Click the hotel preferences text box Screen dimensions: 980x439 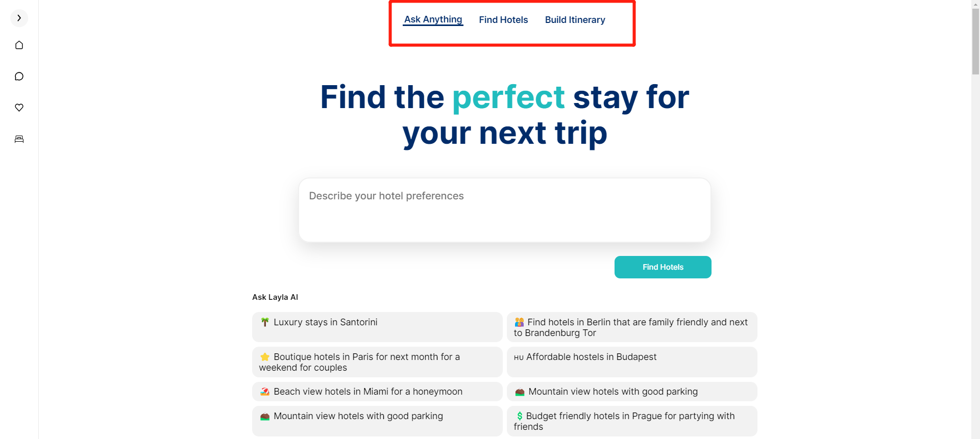coord(504,210)
